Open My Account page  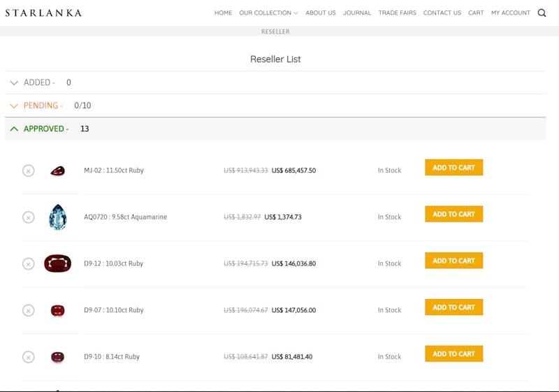pos(511,13)
